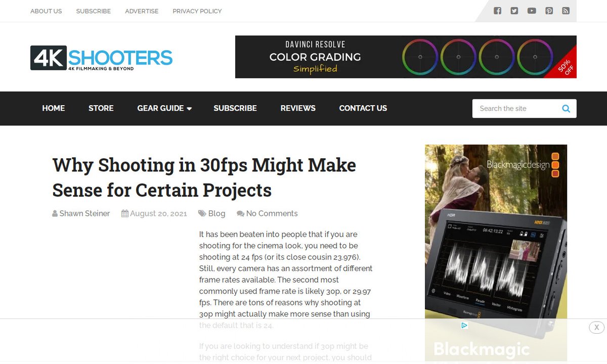Click the August 20, 2021 date

pyautogui.click(x=158, y=213)
